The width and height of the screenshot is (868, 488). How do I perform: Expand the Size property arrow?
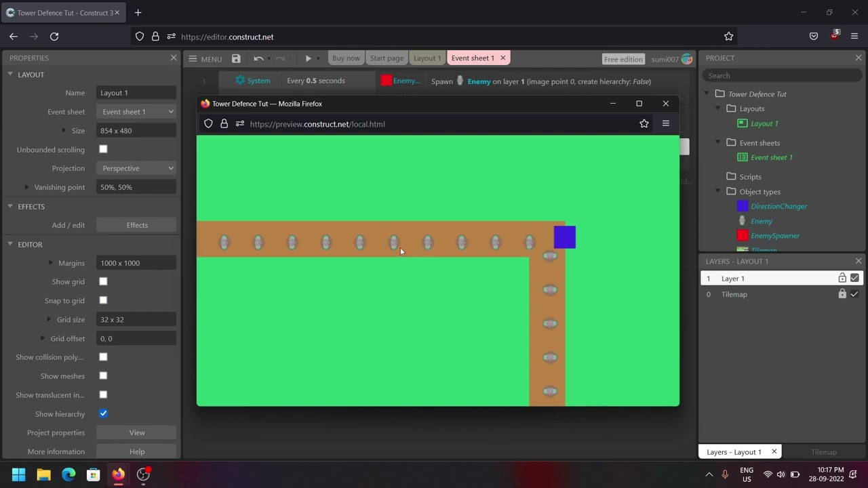64,130
